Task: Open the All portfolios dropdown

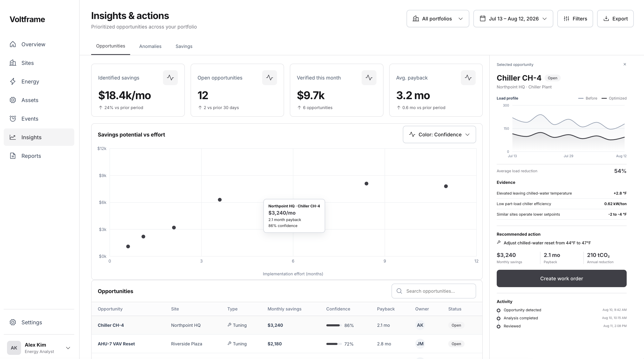Action: coord(438,19)
